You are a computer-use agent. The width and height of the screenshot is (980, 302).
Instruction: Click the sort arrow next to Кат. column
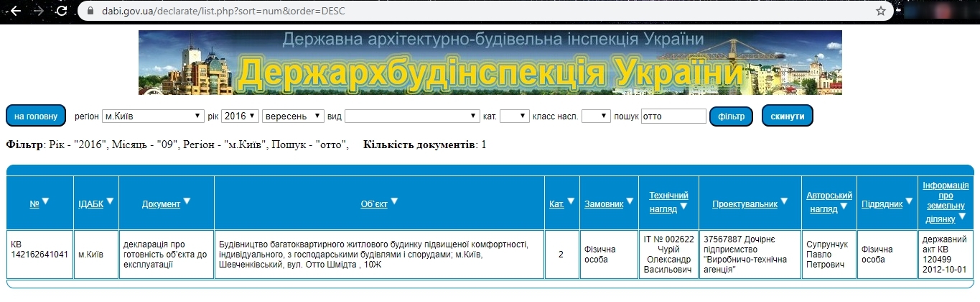[x=571, y=201]
